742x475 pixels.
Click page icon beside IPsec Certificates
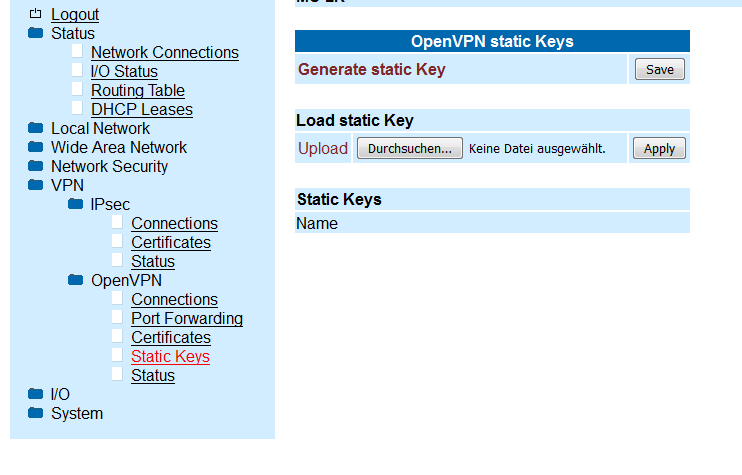[117, 241]
